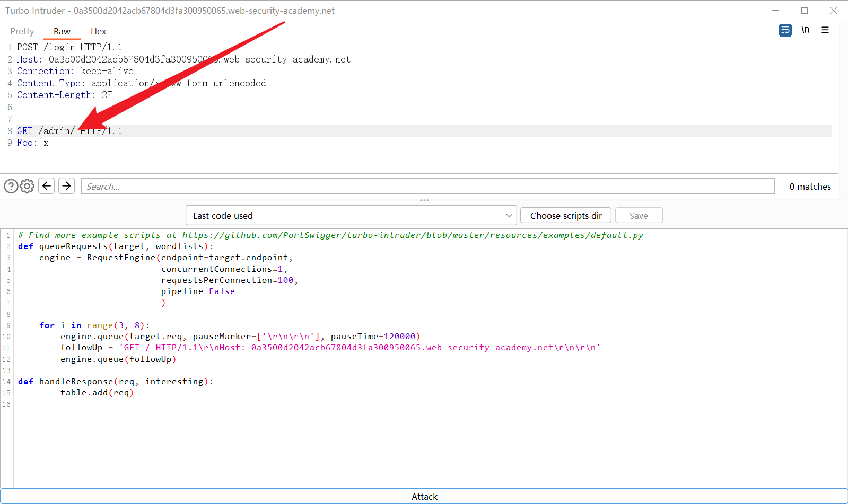Click the Choose scripts dir button
This screenshot has height=504, width=848.
[565, 216]
